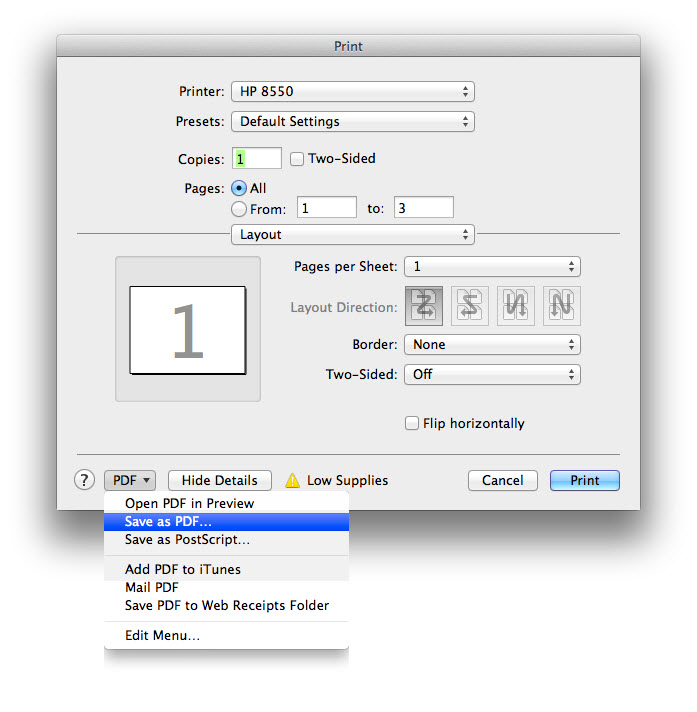This screenshot has height=712, width=697.
Task: Expand the Presets dropdown
Action: coord(352,121)
